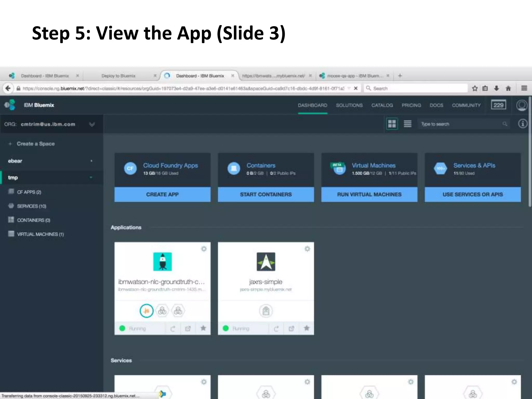Open the COMMUNITY nav item

point(466,105)
